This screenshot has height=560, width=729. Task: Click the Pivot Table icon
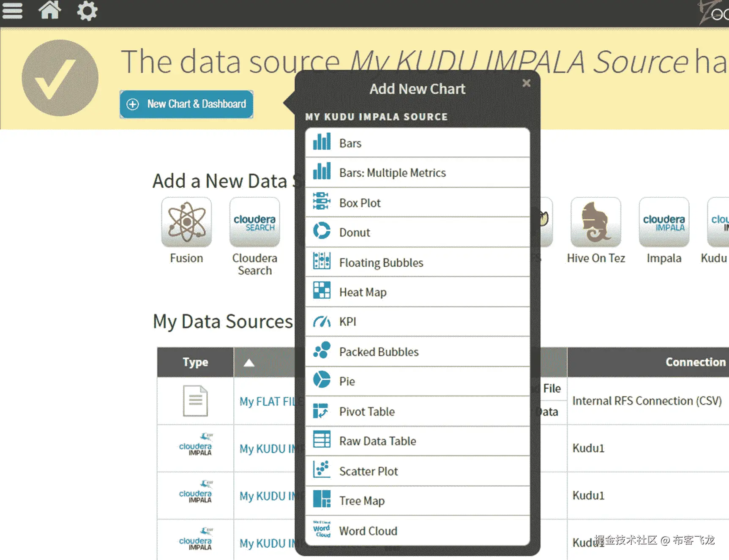pos(321,410)
